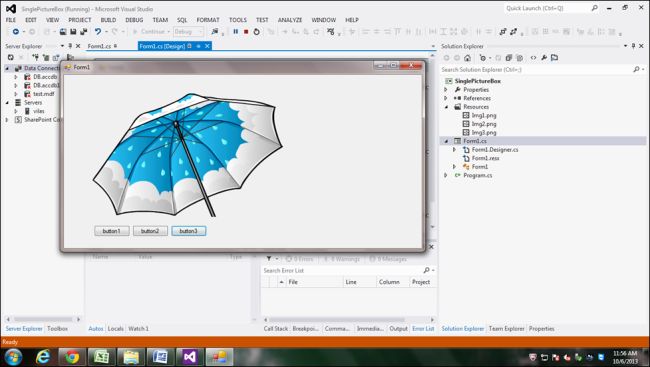Click button1 on the running Form1
650x367 pixels.
click(112, 231)
